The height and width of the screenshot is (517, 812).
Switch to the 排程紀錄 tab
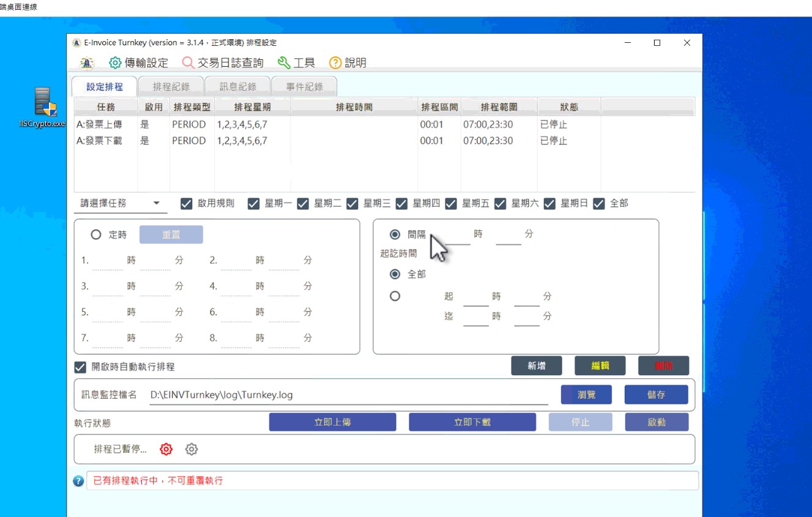(x=171, y=87)
